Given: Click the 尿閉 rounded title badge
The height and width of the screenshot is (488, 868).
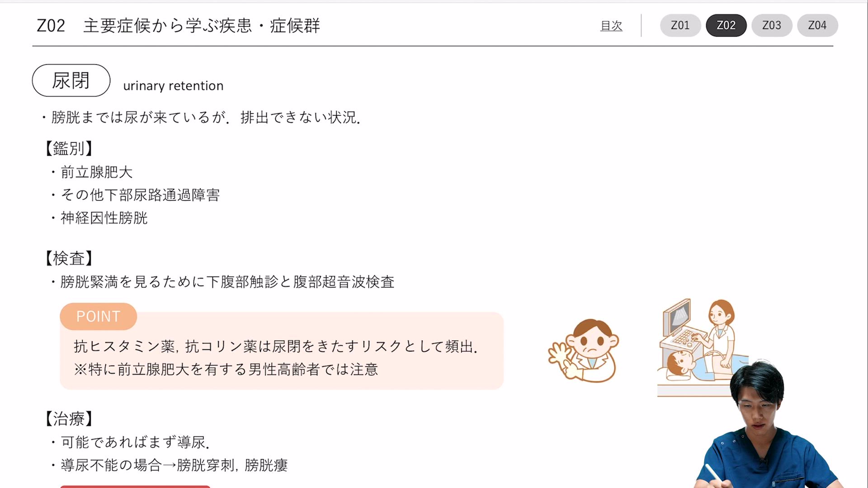Looking at the screenshot, I should pyautogui.click(x=71, y=80).
